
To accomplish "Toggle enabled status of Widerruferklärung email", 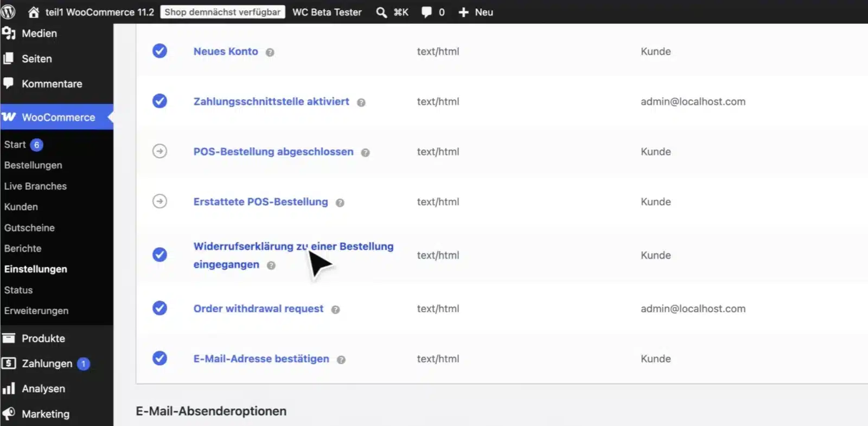I will point(159,254).
